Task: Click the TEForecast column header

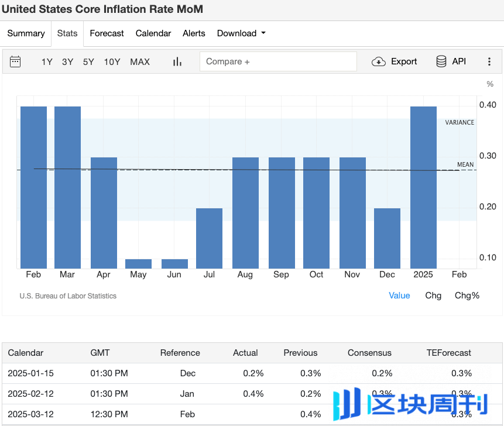Action: [449, 353]
